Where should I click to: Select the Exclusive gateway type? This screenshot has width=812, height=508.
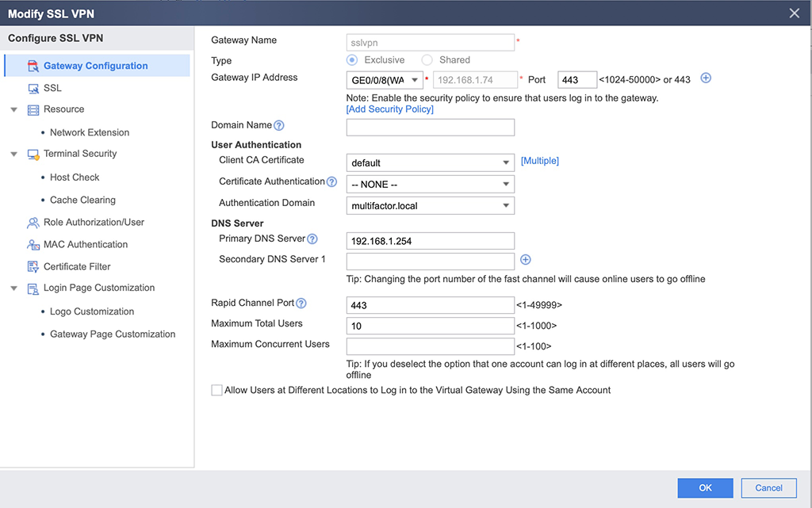click(352, 60)
